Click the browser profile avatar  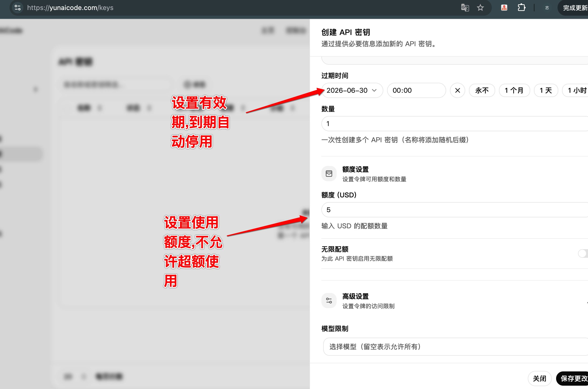point(547,8)
